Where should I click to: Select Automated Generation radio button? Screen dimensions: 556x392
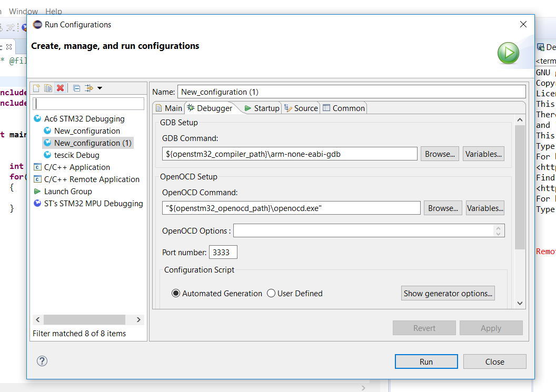pyautogui.click(x=176, y=294)
